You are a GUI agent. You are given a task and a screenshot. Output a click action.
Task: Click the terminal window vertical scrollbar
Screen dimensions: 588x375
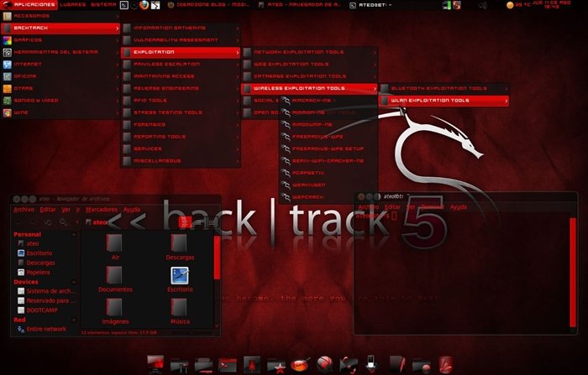(573, 273)
